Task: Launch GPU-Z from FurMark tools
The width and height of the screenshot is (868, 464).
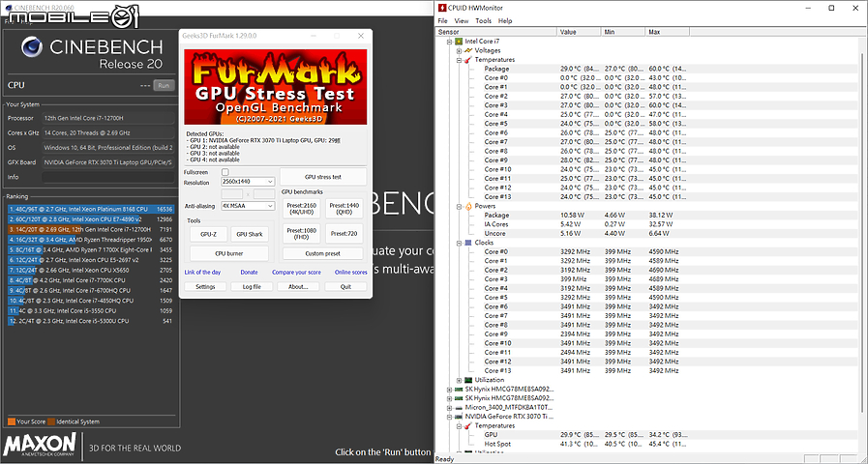Action: tap(208, 234)
